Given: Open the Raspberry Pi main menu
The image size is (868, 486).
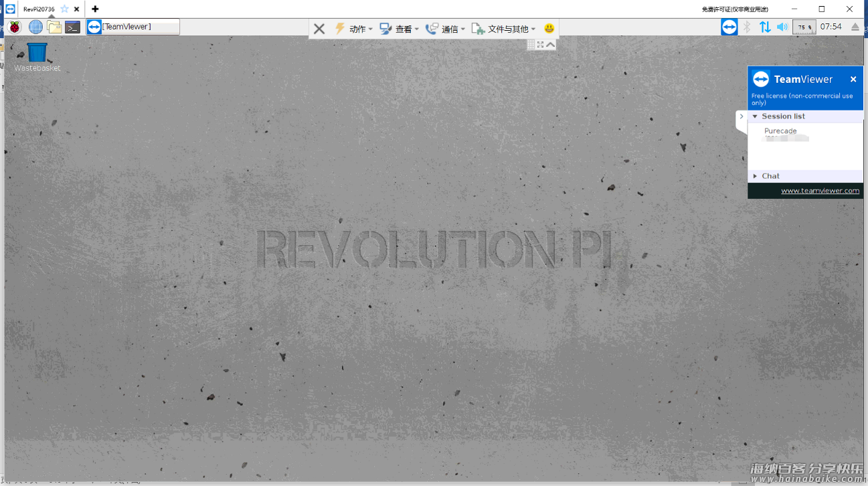Looking at the screenshot, I should click(x=14, y=27).
